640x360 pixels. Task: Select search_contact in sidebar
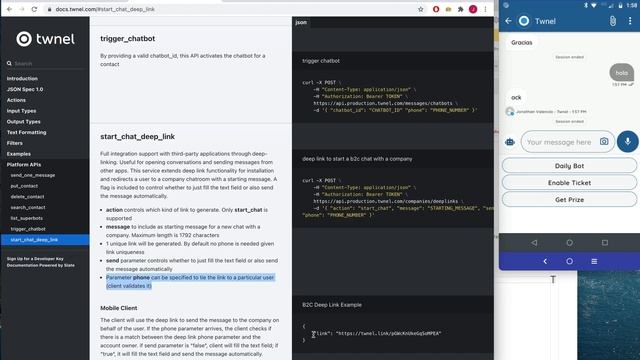pyautogui.click(x=28, y=207)
